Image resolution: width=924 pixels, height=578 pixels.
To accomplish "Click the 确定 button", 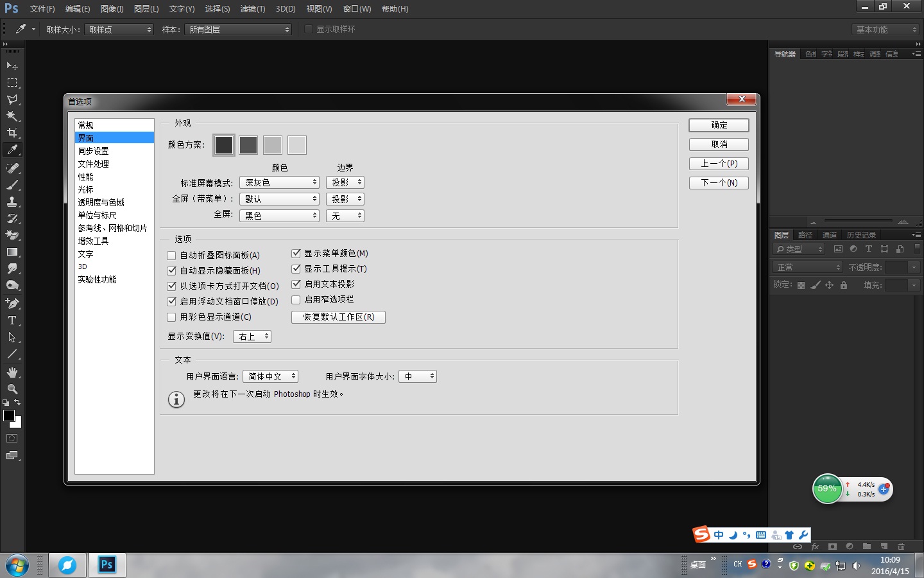I will (719, 125).
